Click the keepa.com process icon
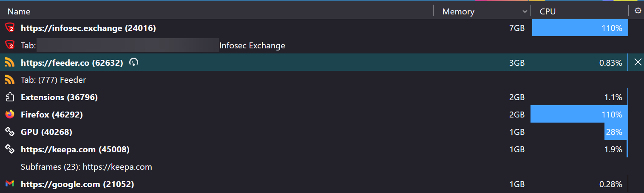Screen dimensions: 644x193 point(9,149)
